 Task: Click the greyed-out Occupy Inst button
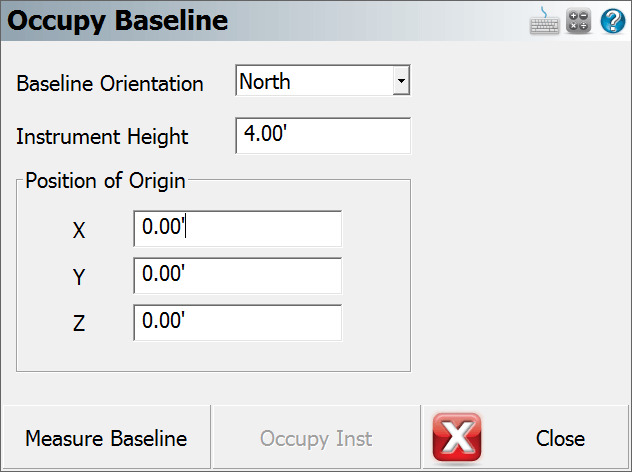pos(316,438)
